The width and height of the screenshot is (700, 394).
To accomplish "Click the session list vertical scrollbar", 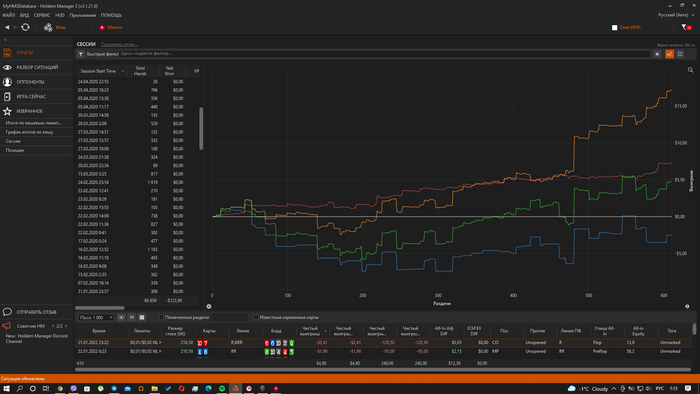I will coord(201,129).
